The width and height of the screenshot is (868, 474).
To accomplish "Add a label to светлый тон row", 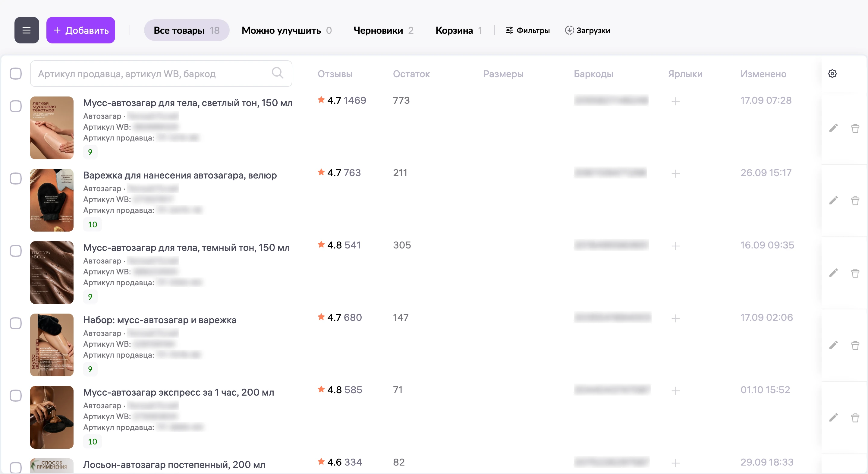I will click(676, 101).
